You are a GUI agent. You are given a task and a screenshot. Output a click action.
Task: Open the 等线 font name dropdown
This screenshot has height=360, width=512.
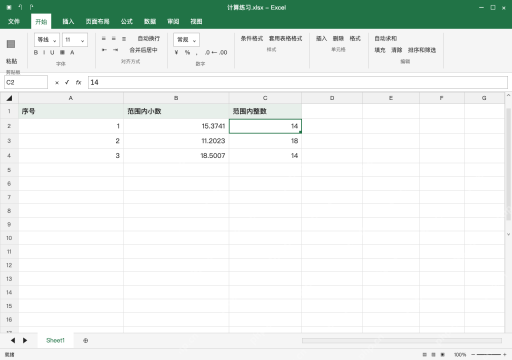coord(47,40)
